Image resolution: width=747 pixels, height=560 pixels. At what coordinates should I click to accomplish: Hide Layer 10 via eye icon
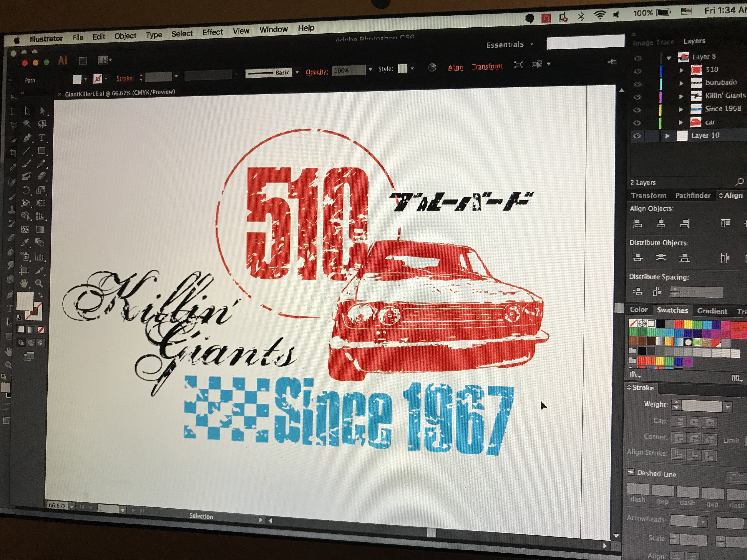pos(637,136)
